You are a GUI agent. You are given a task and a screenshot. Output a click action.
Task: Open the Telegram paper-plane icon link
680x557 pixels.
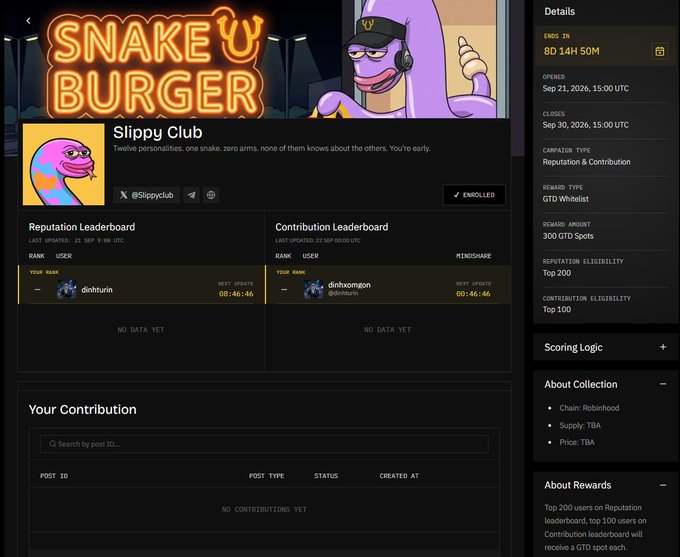pyautogui.click(x=191, y=195)
